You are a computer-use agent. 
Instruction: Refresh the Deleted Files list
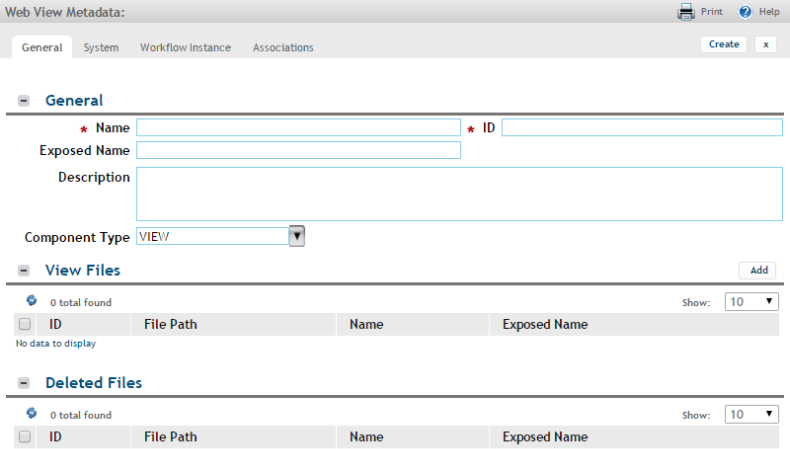pyautogui.click(x=31, y=413)
